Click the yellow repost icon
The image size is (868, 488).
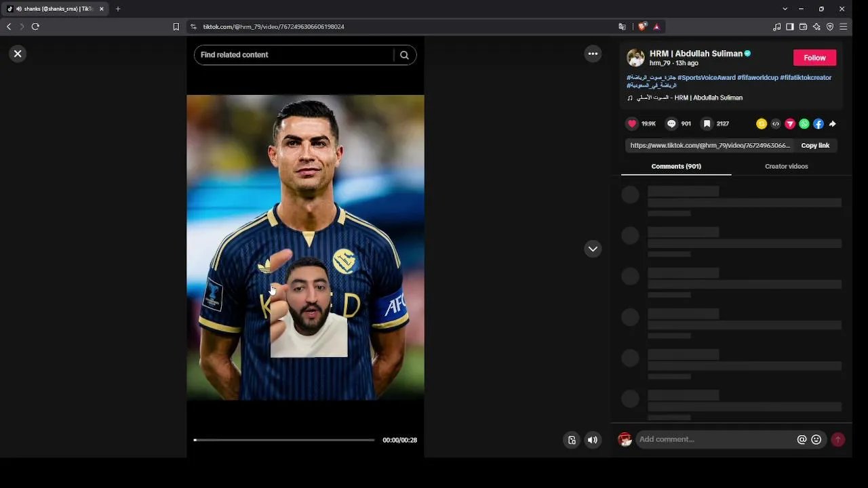click(x=762, y=124)
